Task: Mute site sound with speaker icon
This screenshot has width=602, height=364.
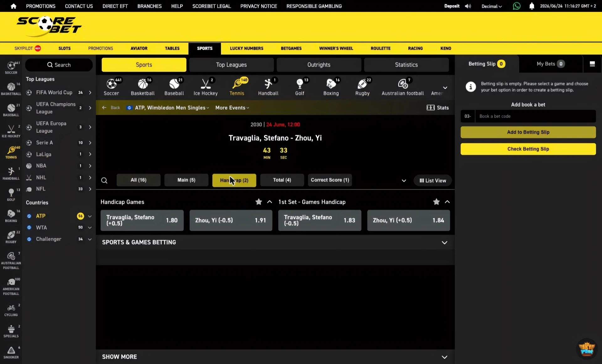Action: point(468,6)
